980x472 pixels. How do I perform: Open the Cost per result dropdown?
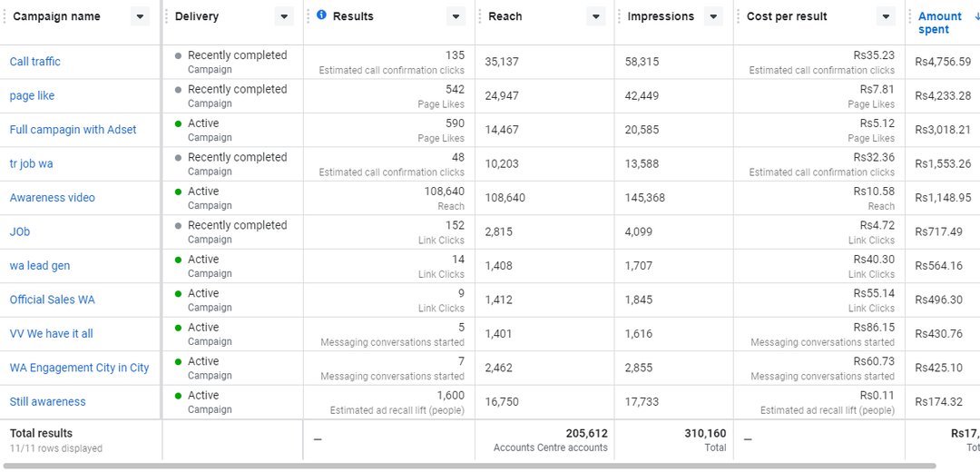[886, 17]
